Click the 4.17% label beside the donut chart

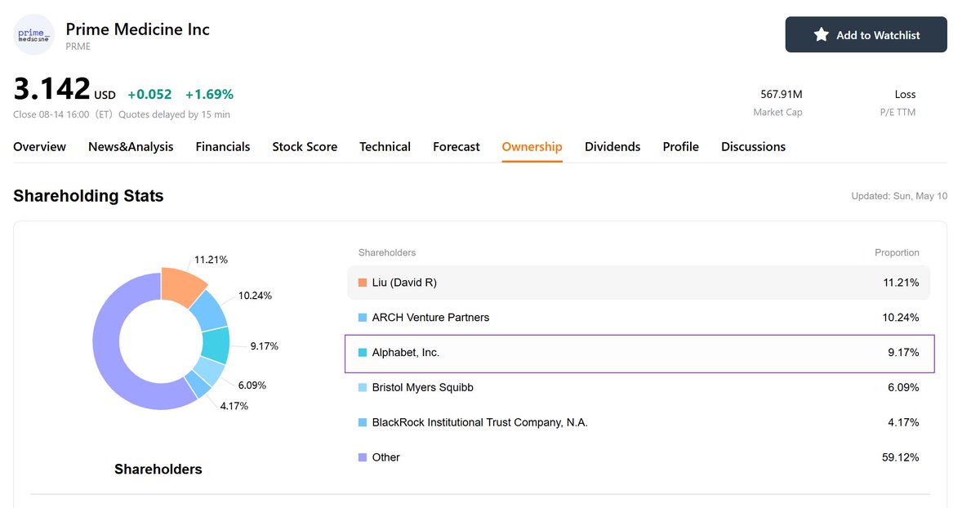pyautogui.click(x=234, y=406)
